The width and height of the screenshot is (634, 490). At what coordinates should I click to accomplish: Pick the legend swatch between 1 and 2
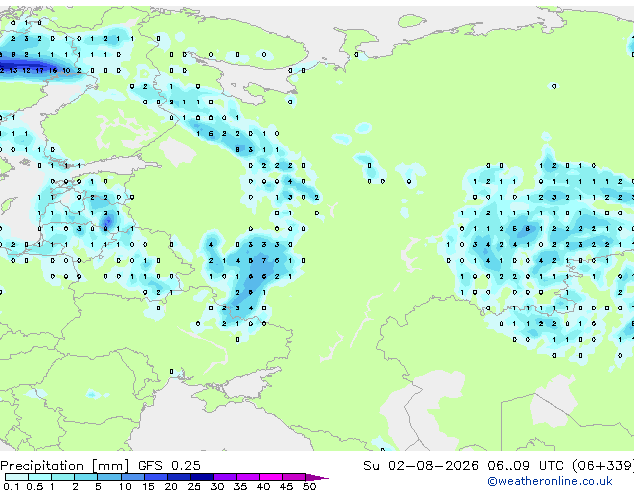63,477
